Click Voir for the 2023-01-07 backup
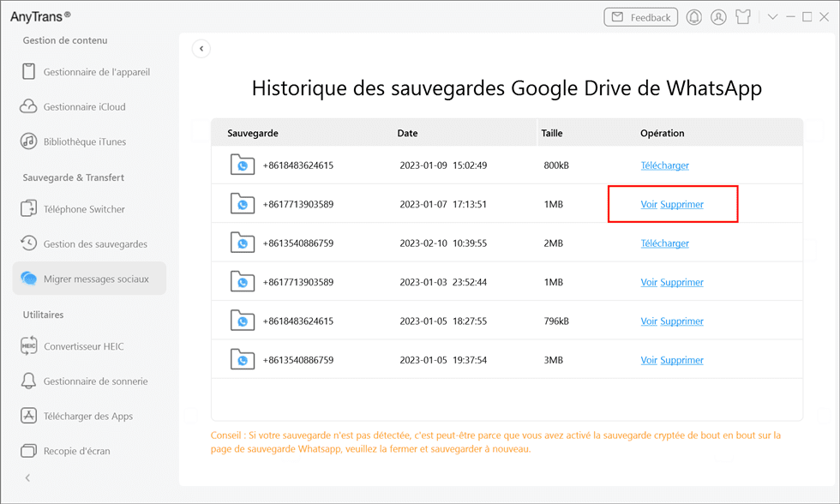The width and height of the screenshot is (840, 504). click(649, 204)
